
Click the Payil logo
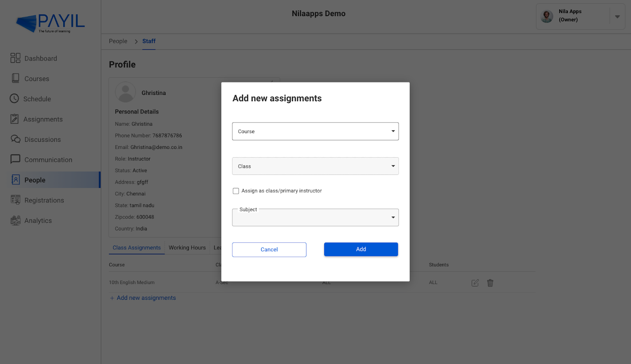pos(50,23)
